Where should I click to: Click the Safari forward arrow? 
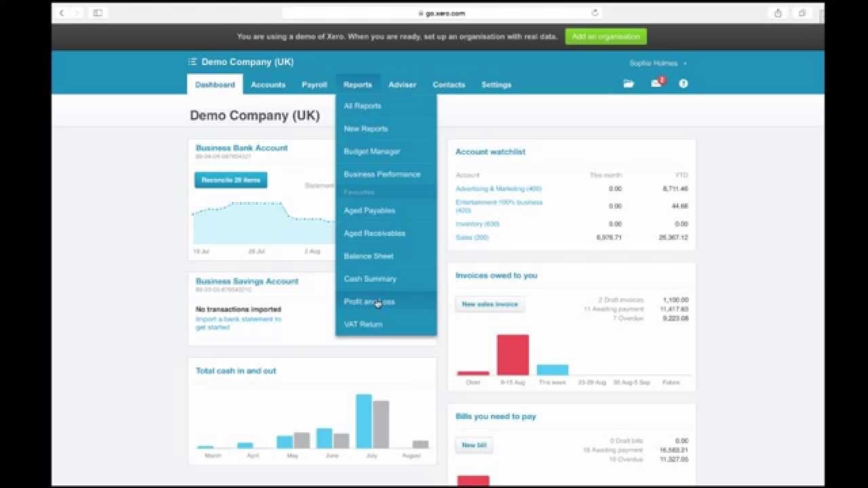(77, 13)
